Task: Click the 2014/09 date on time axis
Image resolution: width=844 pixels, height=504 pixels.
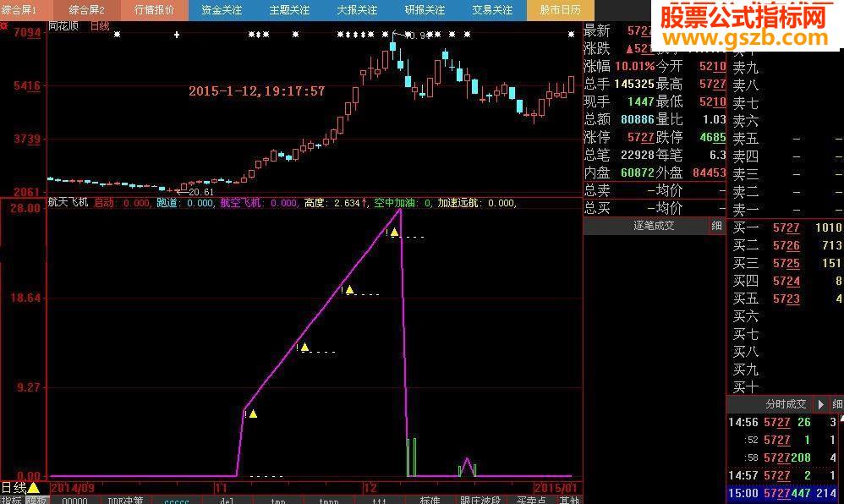Action: [72, 488]
